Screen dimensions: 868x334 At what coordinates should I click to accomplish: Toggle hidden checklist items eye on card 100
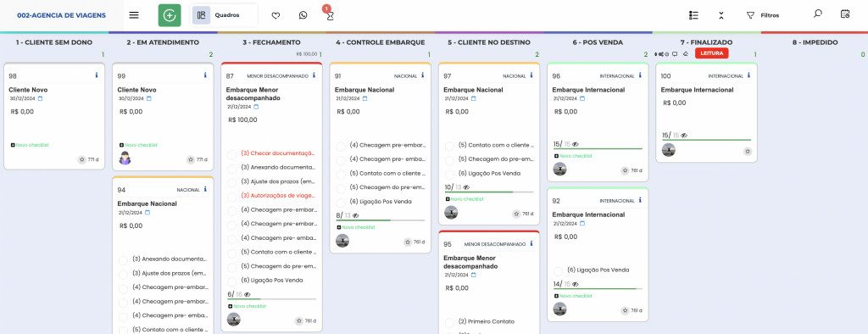[x=684, y=135]
